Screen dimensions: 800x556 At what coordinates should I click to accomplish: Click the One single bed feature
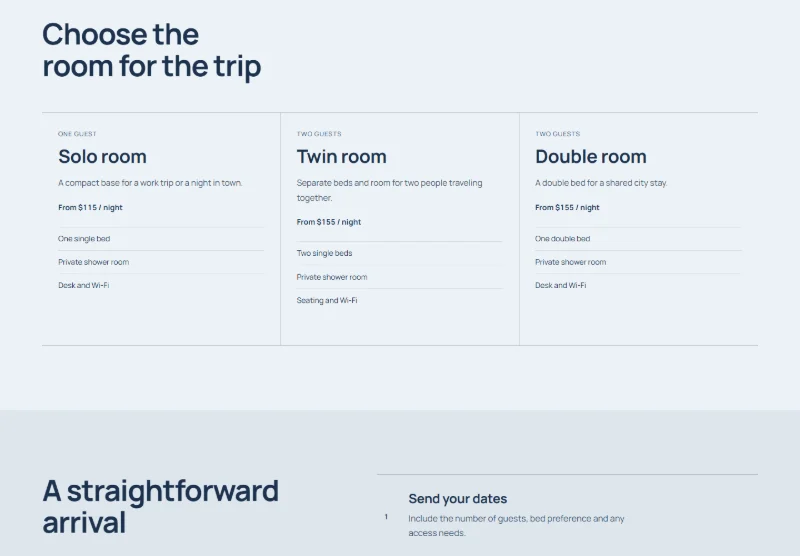[x=84, y=239]
